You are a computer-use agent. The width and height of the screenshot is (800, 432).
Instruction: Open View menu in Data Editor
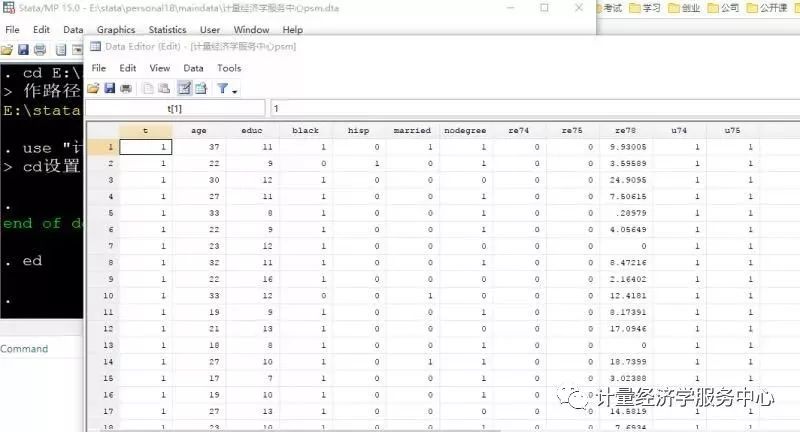click(160, 68)
